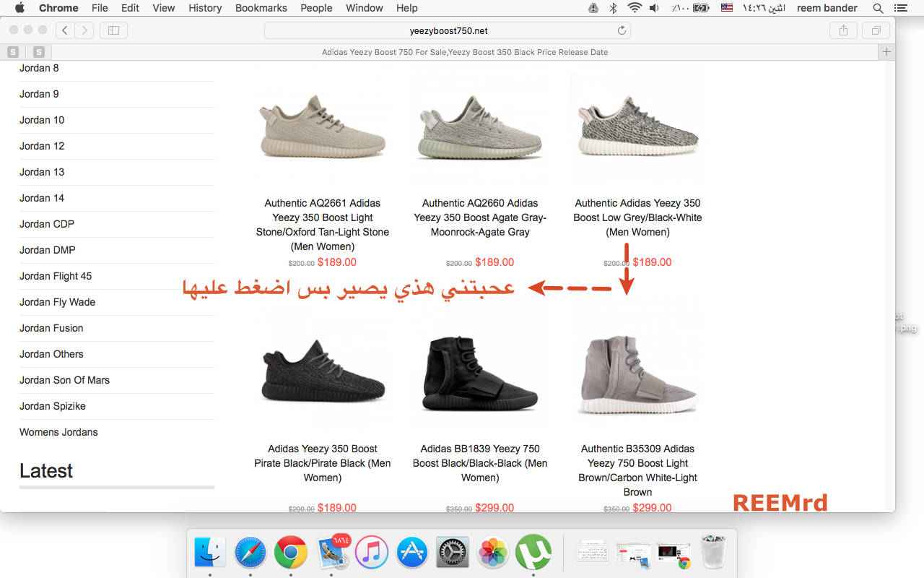Open the Womens Jordans link
This screenshot has width=924, height=578.
[58, 432]
